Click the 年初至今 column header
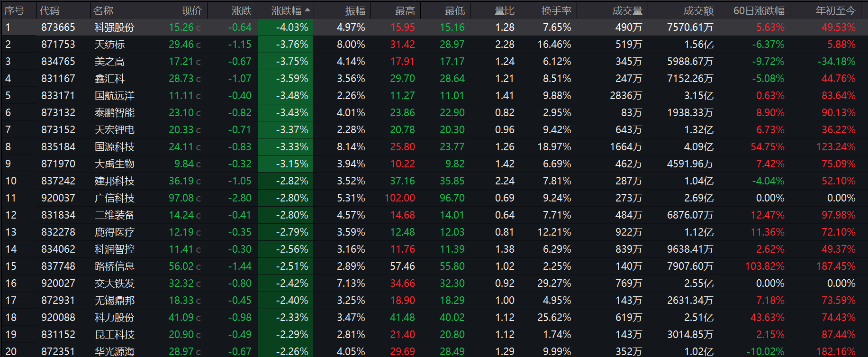868x357 pixels. [x=836, y=10]
